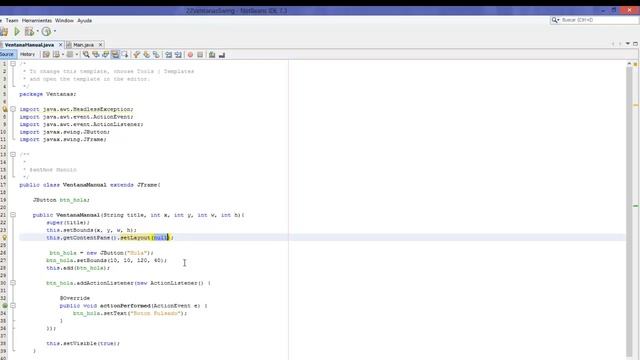Collapse the constructor fold at line 21
Screen dimensions: 640x360
(x=13, y=215)
